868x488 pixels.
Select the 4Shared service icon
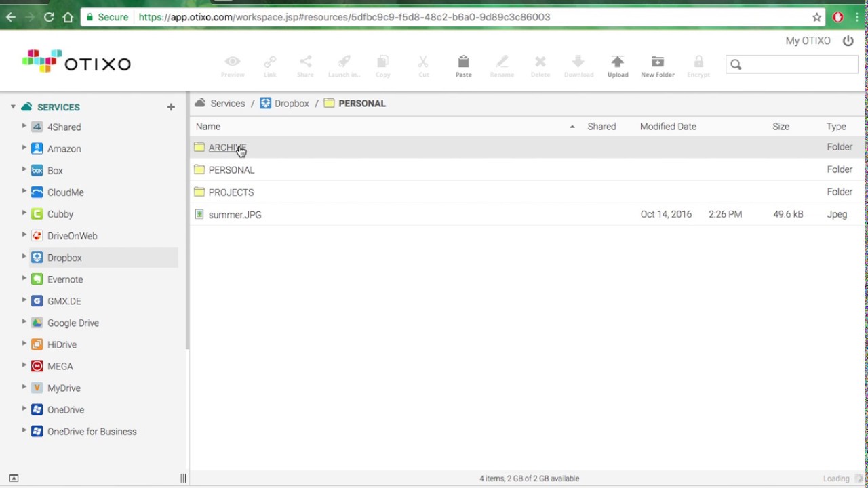click(x=37, y=127)
